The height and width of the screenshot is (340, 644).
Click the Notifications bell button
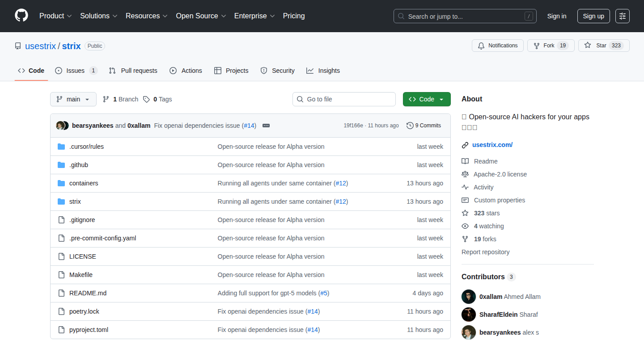click(498, 46)
